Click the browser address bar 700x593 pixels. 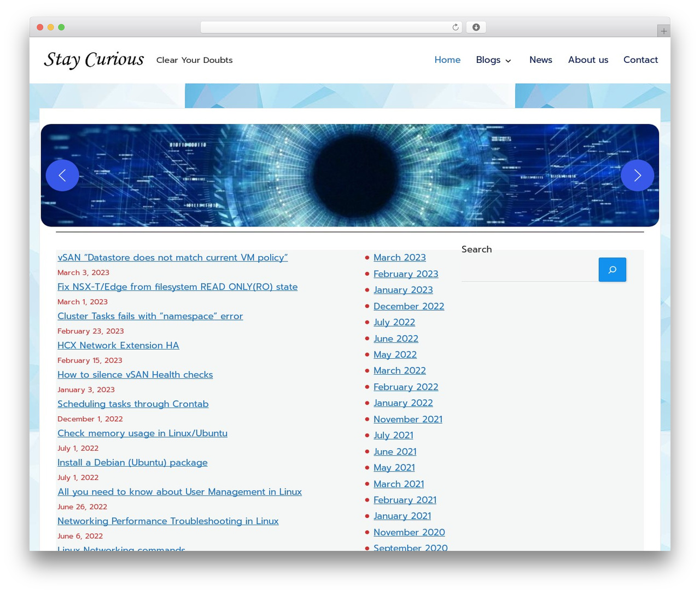tap(331, 27)
